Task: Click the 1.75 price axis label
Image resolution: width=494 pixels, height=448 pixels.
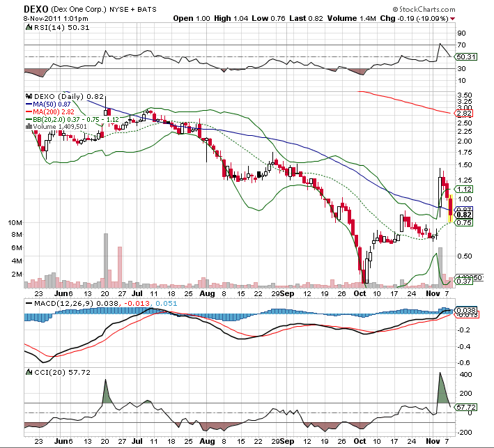Action: click(465, 153)
